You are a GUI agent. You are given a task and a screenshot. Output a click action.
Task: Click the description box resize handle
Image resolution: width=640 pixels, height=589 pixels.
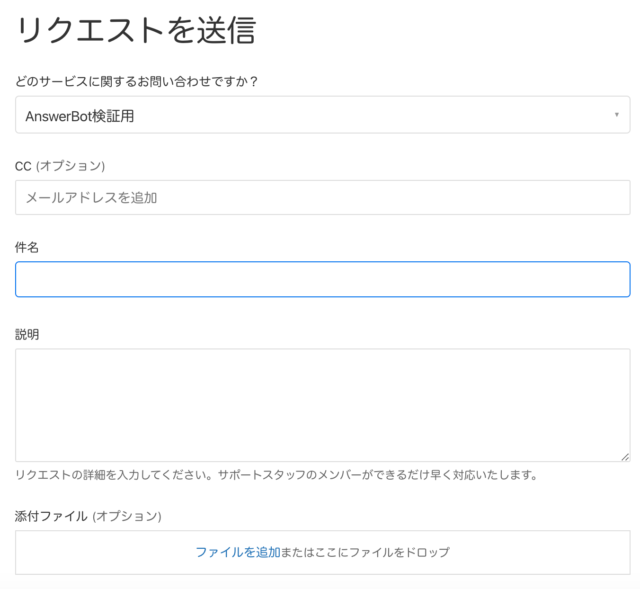tap(625, 457)
